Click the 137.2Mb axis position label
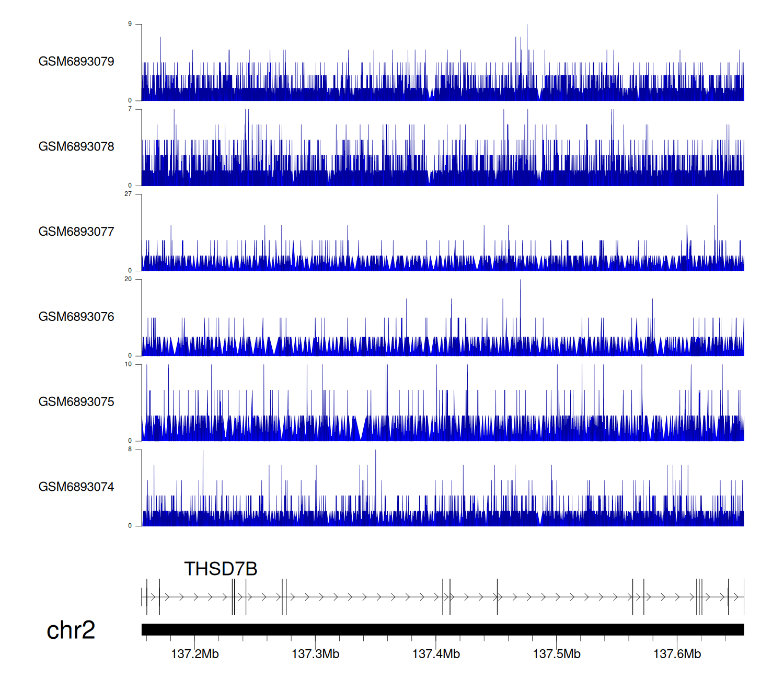The height and width of the screenshot is (690, 784). tap(194, 654)
